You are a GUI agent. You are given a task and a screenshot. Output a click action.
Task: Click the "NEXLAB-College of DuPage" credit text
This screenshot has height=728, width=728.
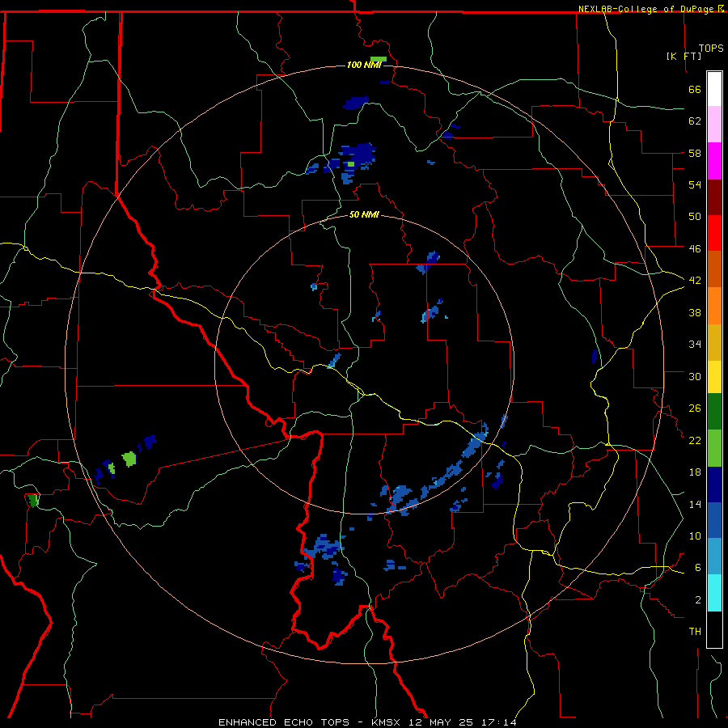click(647, 9)
